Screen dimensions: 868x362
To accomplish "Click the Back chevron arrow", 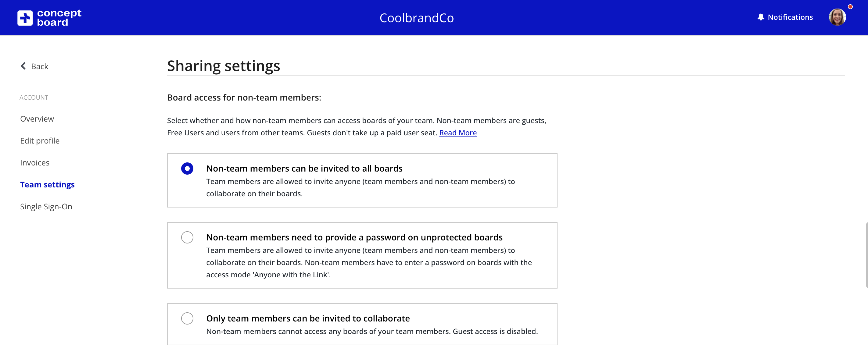I will click(x=23, y=66).
